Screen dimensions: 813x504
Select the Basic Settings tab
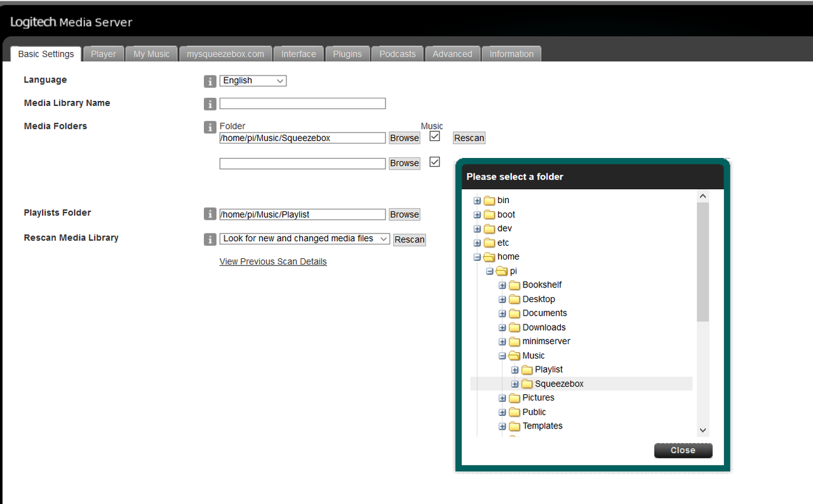pos(46,54)
